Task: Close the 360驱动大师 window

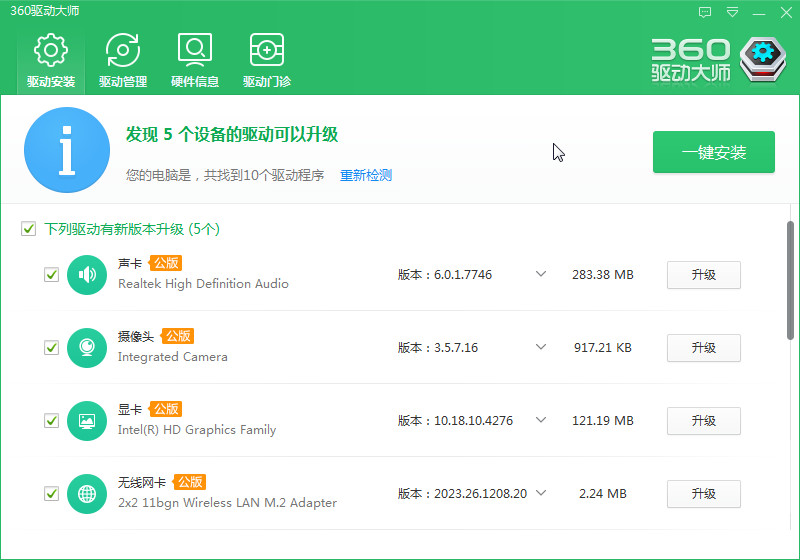Action: click(x=786, y=12)
